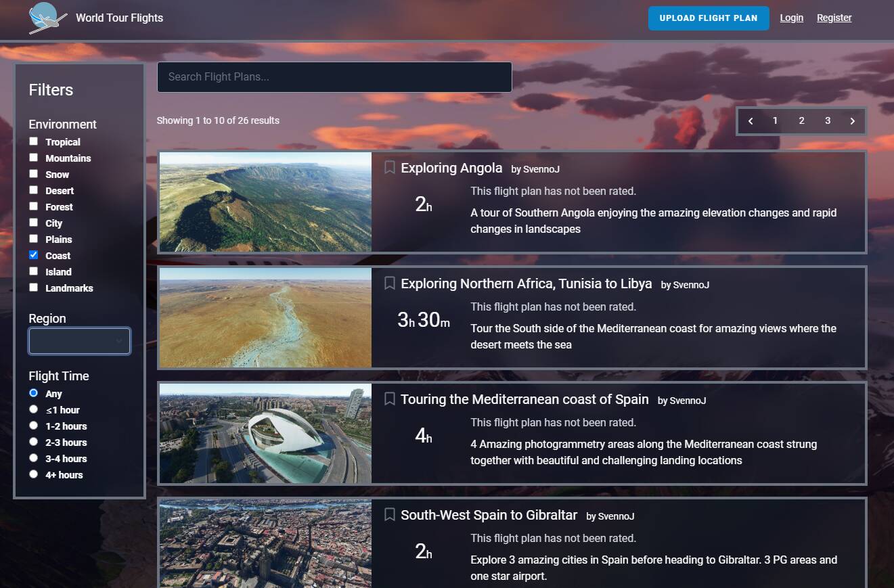This screenshot has height=588, width=894.
Task: Bookmark Exploring Northern Africa flight plan
Action: (390, 284)
